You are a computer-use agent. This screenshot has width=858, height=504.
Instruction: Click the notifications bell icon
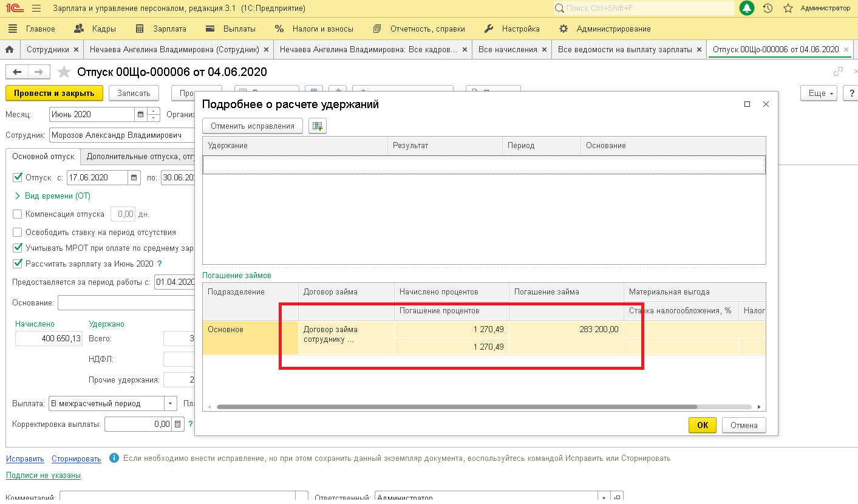point(747,9)
